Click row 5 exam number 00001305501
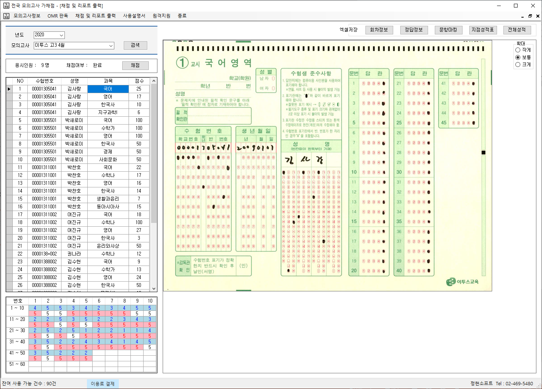This screenshot has width=542, height=389. click(x=45, y=120)
